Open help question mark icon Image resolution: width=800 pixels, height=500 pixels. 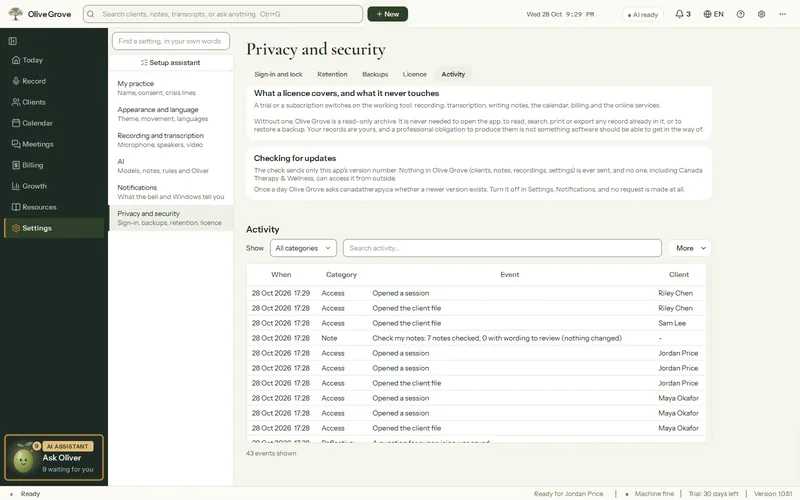tap(740, 14)
